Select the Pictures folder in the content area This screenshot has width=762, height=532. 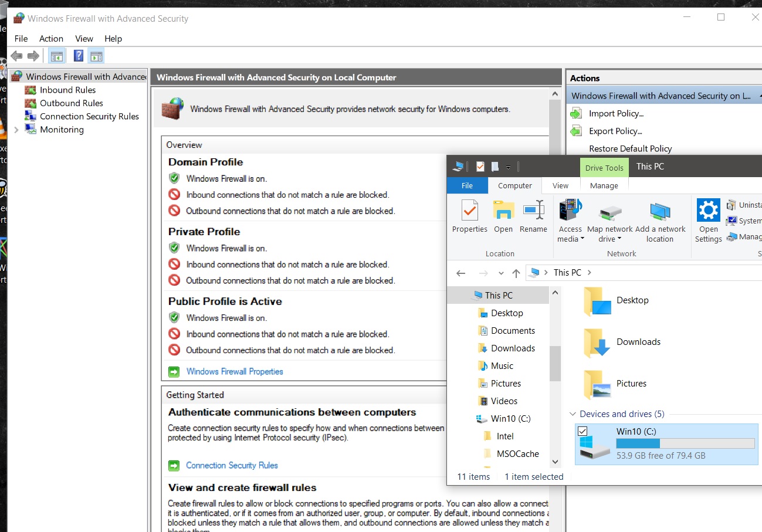616,384
